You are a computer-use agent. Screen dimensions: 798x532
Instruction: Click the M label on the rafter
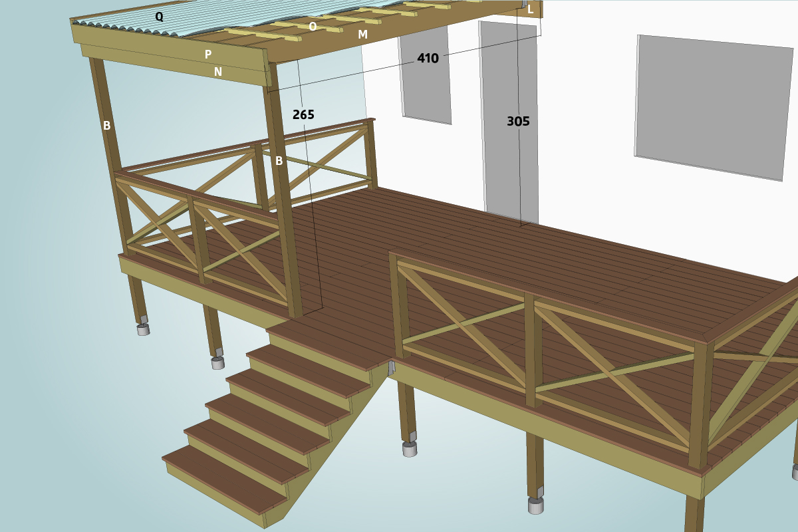pos(362,35)
